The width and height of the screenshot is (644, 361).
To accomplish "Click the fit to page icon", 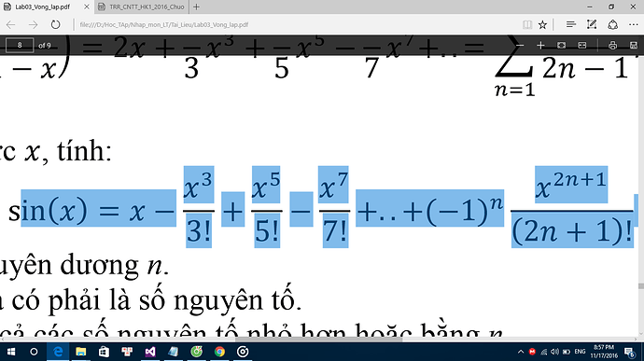I will [x=561, y=45].
